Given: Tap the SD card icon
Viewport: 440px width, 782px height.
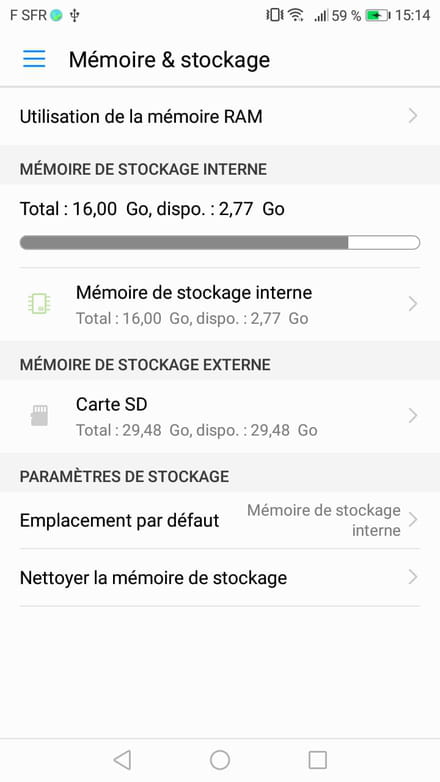Looking at the screenshot, I should coord(39,415).
